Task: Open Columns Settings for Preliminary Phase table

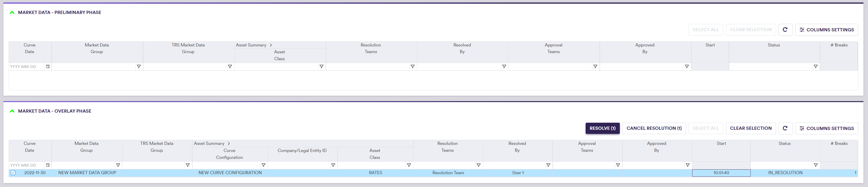Action: tap(826, 30)
